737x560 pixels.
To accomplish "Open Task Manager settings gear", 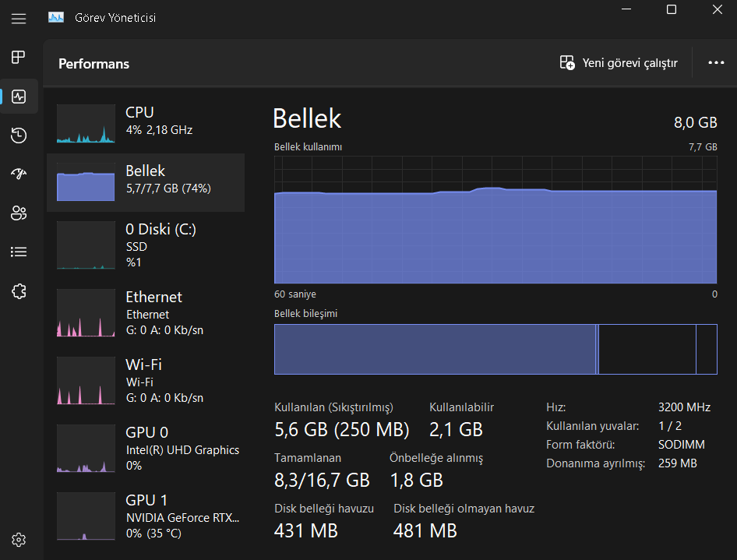I will (x=19, y=540).
